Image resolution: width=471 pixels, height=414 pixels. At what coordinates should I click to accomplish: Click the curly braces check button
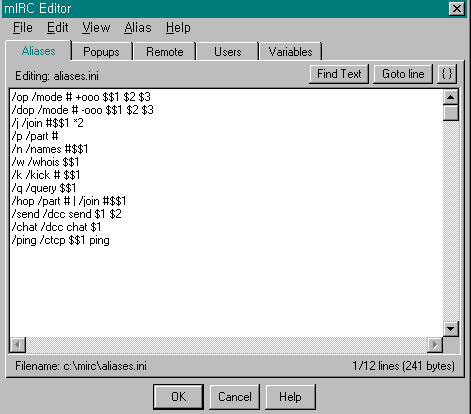tap(447, 74)
